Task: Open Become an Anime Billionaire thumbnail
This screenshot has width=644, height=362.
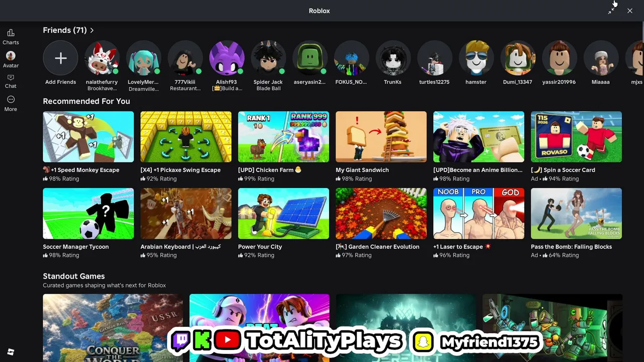Action: pos(479,137)
